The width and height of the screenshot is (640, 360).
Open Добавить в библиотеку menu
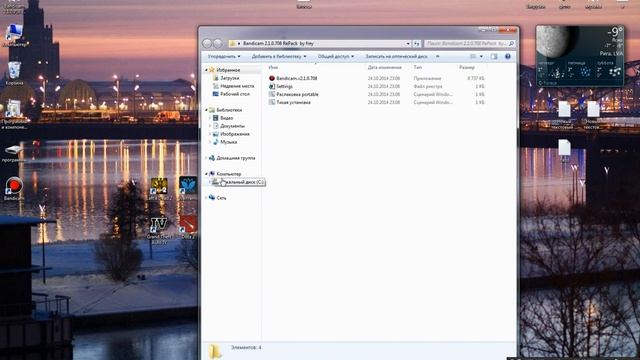tap(279, 56)
